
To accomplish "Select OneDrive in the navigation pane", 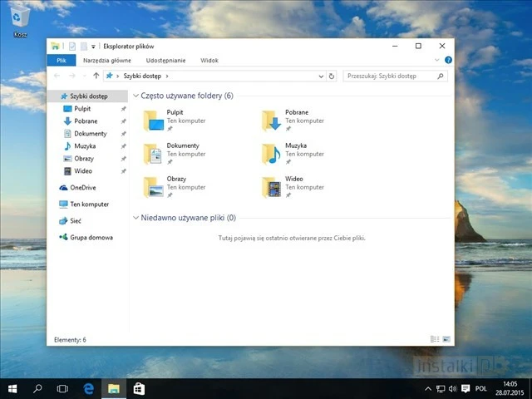I will point(82,187).
